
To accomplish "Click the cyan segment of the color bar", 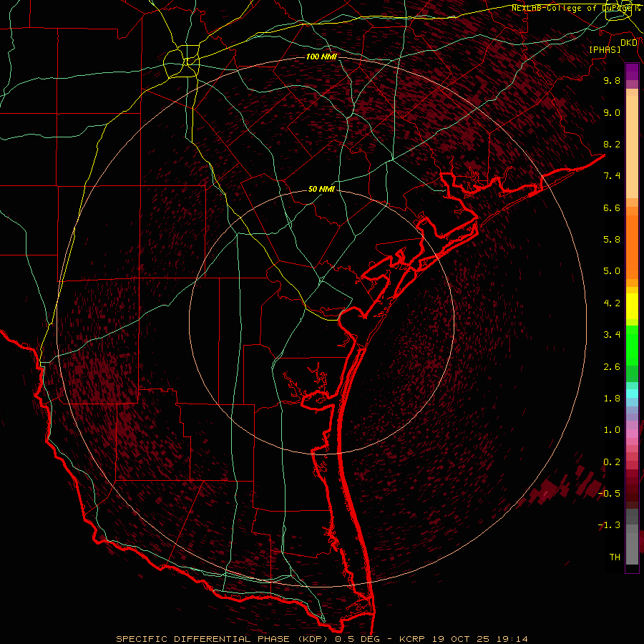I will click(x=632, y=394).
